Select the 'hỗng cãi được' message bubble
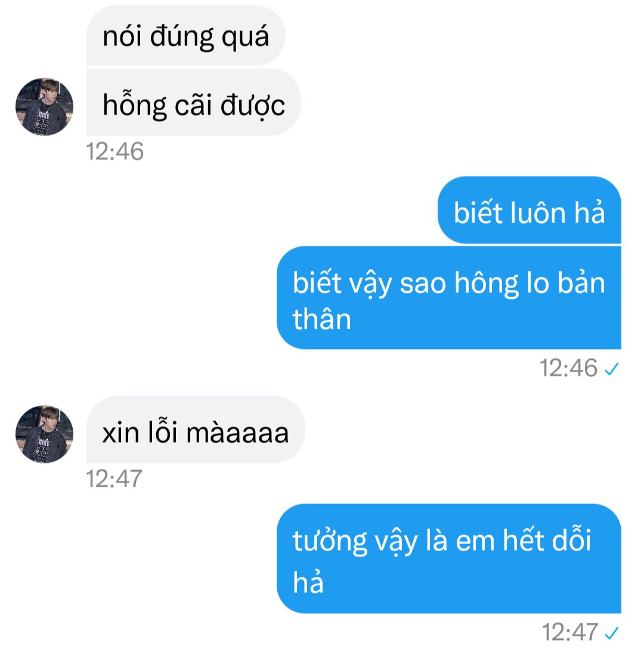 tap(193, 102)
